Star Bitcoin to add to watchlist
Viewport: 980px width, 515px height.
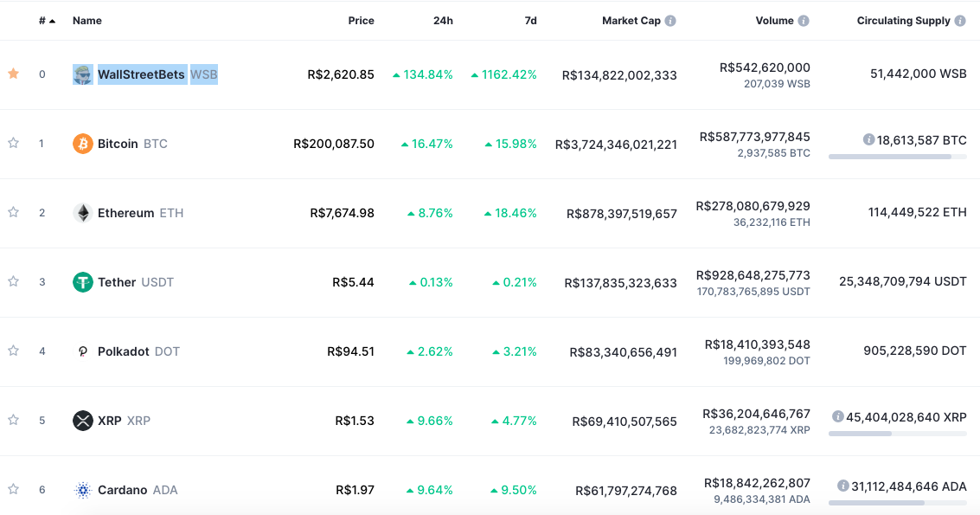[x=13, y=144]
